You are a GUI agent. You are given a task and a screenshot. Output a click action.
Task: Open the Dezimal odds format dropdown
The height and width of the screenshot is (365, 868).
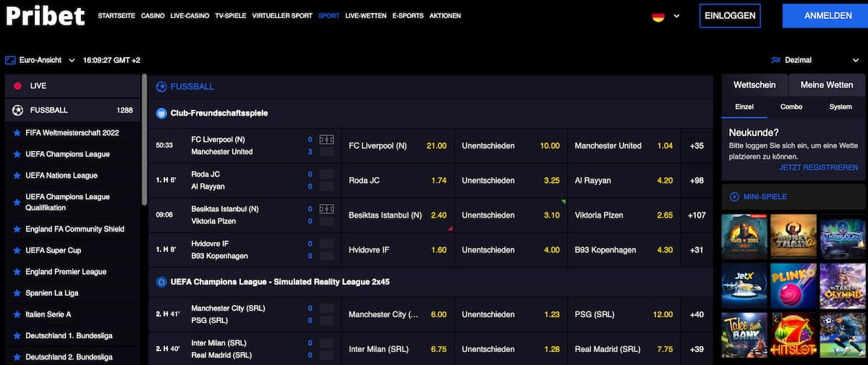point(856,61)
